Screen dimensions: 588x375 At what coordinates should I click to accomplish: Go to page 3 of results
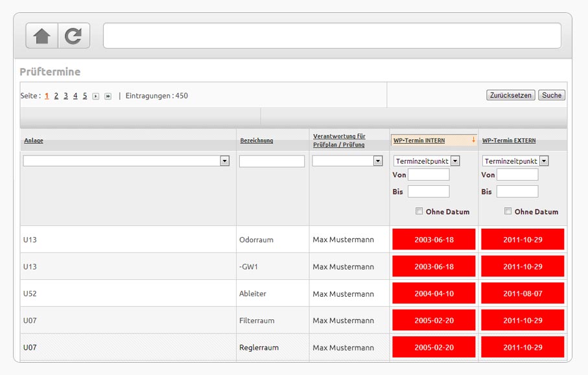[65, 96]
